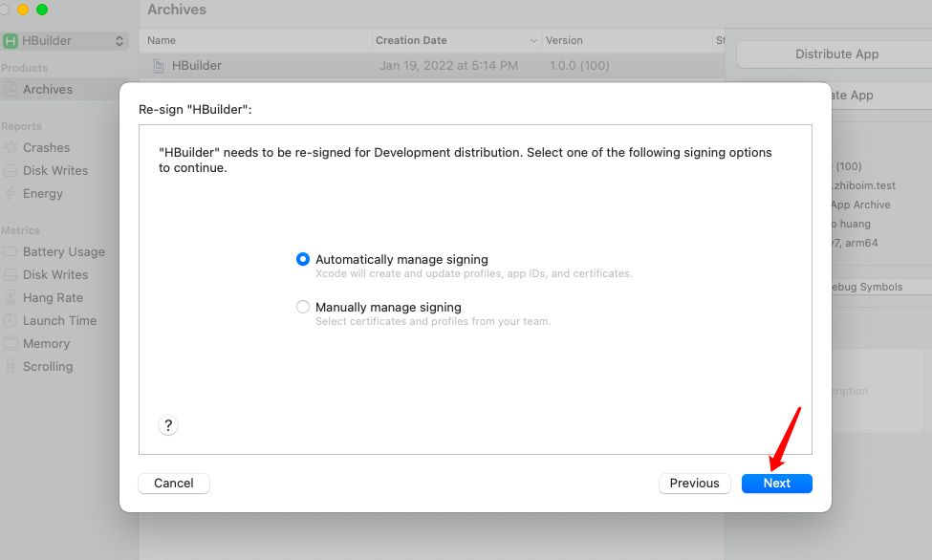Select Automatically manage signing radio button
The height and width of the screenshot is (560, 932).
click(x=303, y=259)
